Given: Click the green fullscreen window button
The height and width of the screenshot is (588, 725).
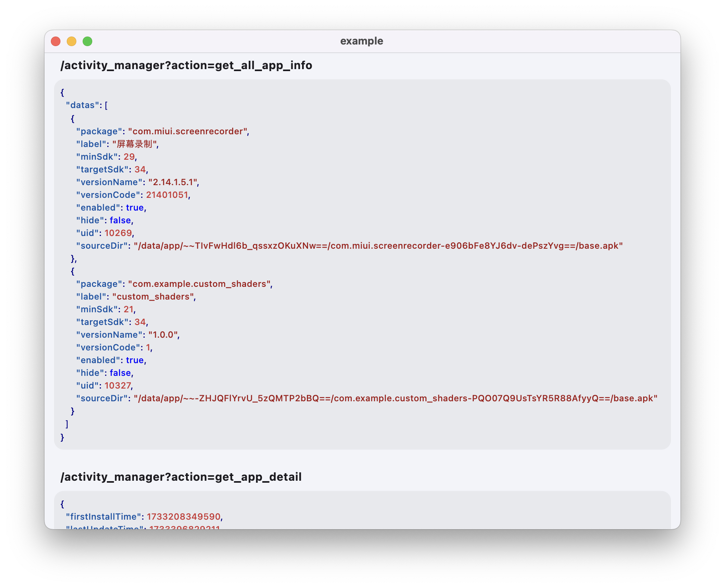Looking at the screenshot, I should (x=87, y=41).
